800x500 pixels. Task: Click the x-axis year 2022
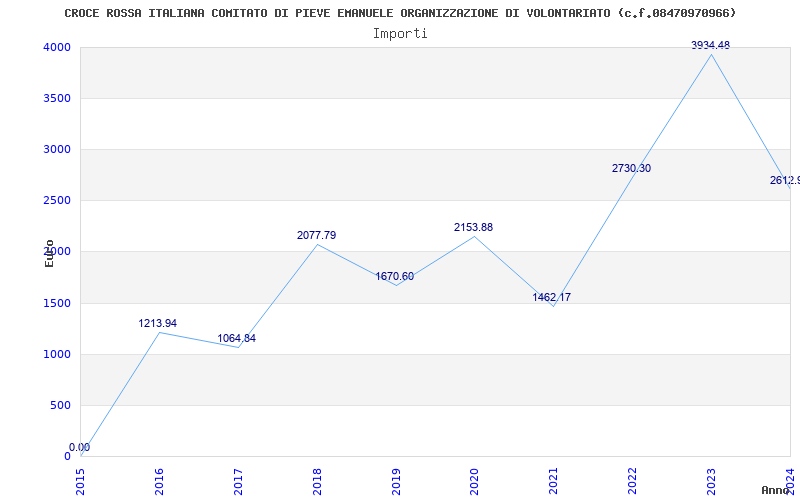(x=633, y=482)
